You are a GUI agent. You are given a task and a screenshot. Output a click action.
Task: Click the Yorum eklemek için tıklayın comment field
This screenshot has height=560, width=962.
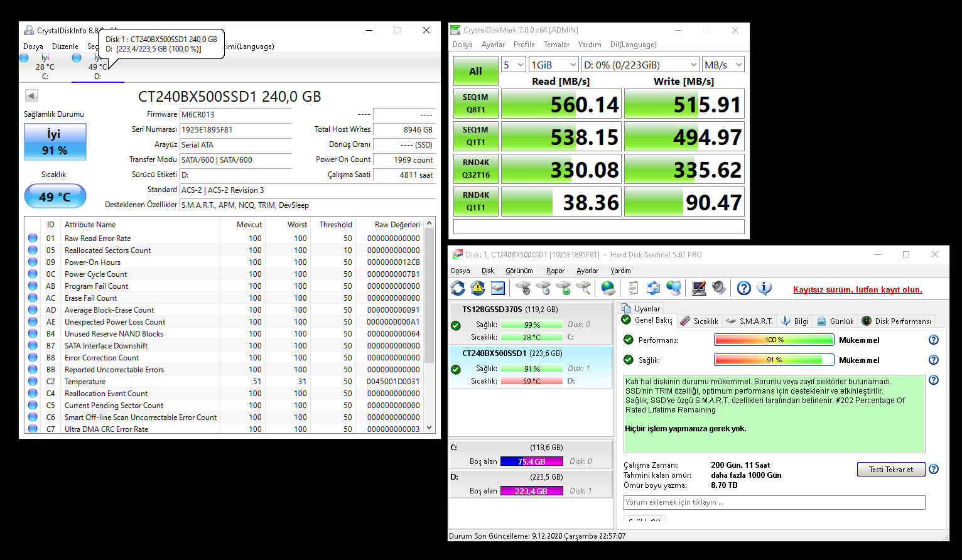click(774, 502)
